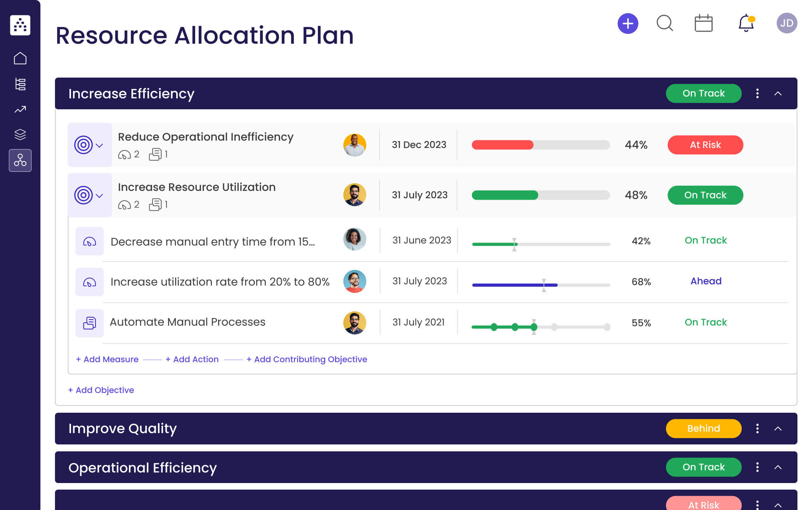The width and height of the screenshot is (812, 510).
Task: Click Add Objective below Increase Efficiency
Action: click(101, 389)
